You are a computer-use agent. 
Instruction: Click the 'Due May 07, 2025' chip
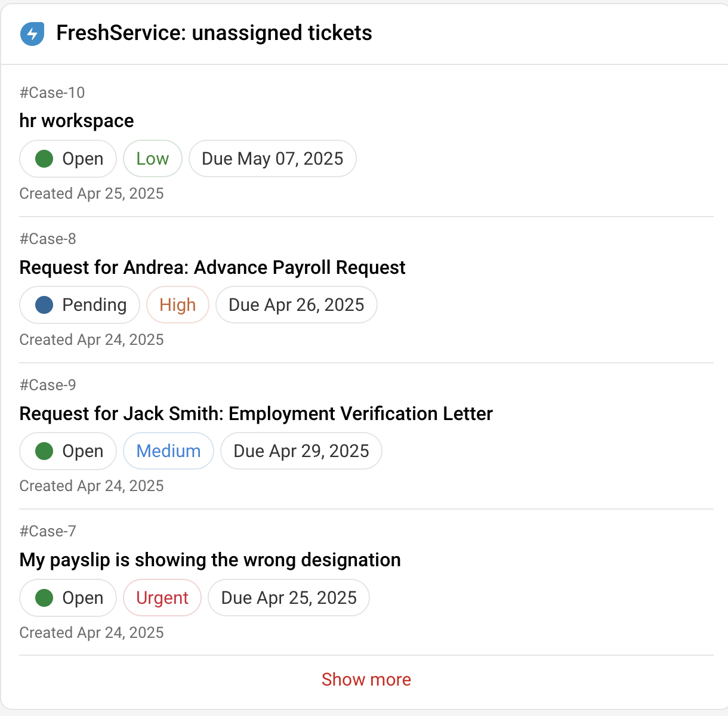coord(272,159)
